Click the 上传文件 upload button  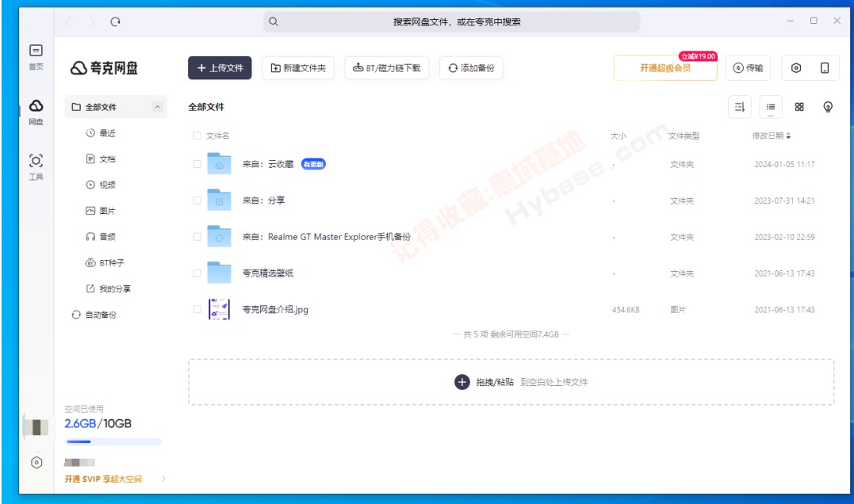[x=220, y=68]
